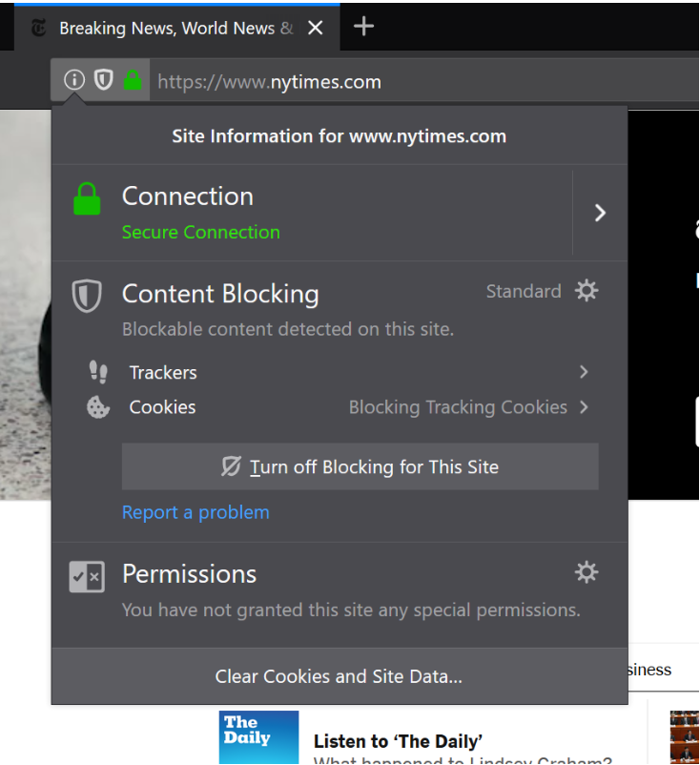Click the Standard blocking level label
Screen dimensions: 700x765
[524, 291]
